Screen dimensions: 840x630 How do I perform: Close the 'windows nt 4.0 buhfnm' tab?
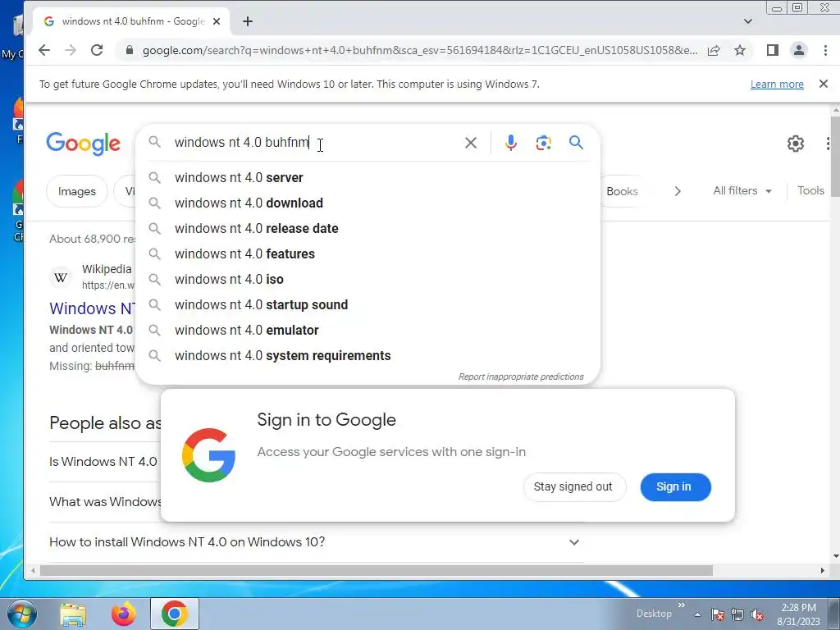[217, 21]
